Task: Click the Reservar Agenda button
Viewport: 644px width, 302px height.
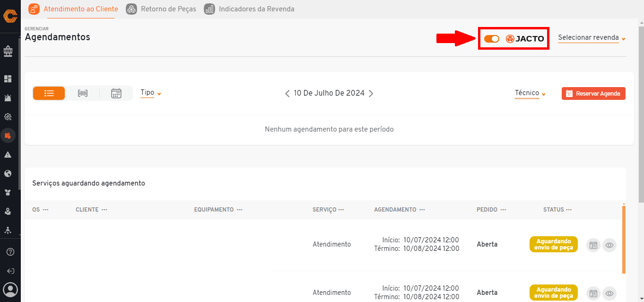Action: 593,93
